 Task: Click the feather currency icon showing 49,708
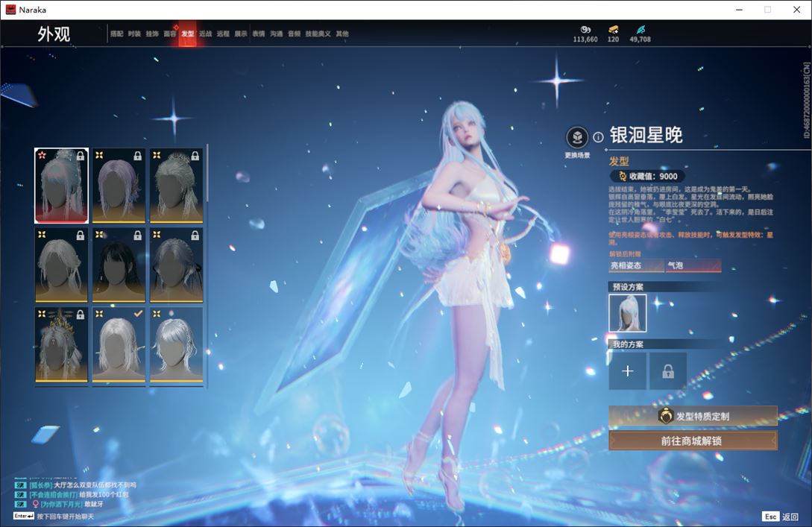click(x=641, y=30)
